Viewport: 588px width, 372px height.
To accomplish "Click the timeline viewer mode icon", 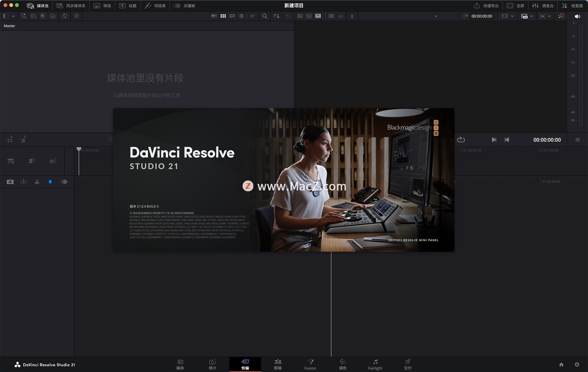I will [x=318, y=16].
